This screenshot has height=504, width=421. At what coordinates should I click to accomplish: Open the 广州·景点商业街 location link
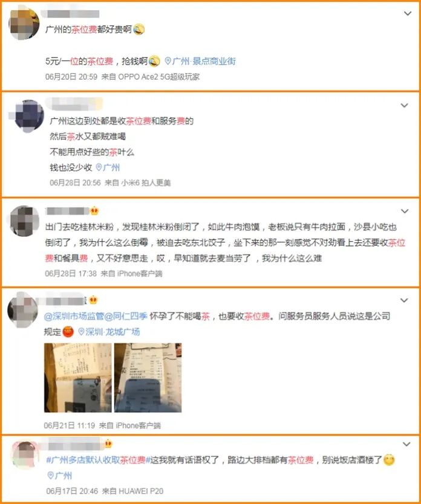(x=200, y=61)
